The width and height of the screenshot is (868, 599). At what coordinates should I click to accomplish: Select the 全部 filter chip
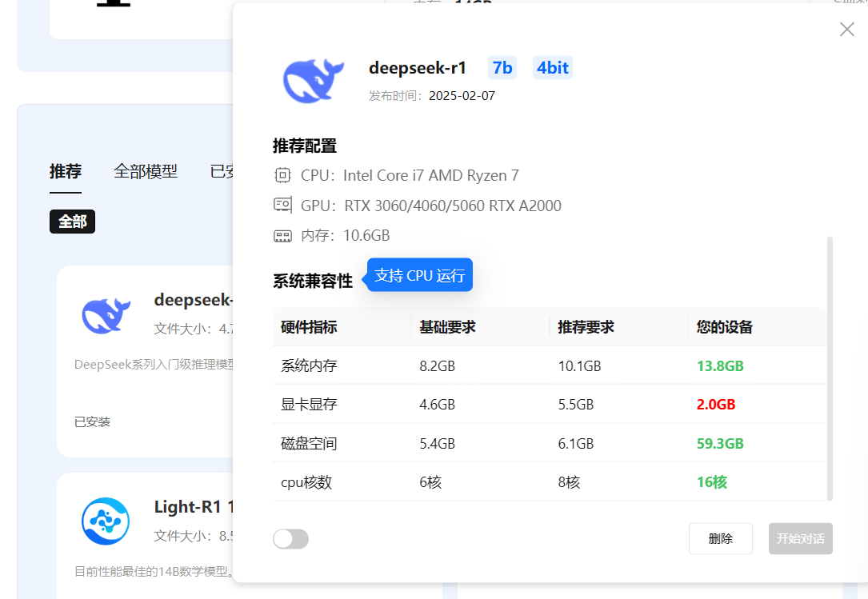(73, 222)
